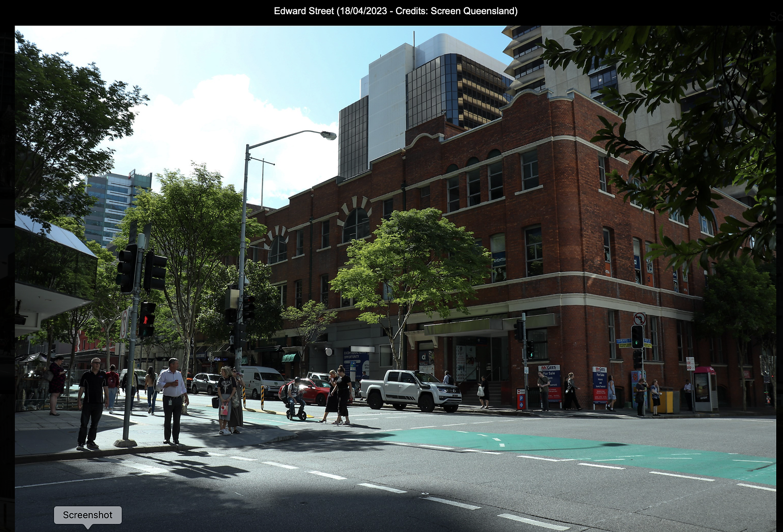
Task: Click the person riding the scooter
Action: click(x=295, y=395)
